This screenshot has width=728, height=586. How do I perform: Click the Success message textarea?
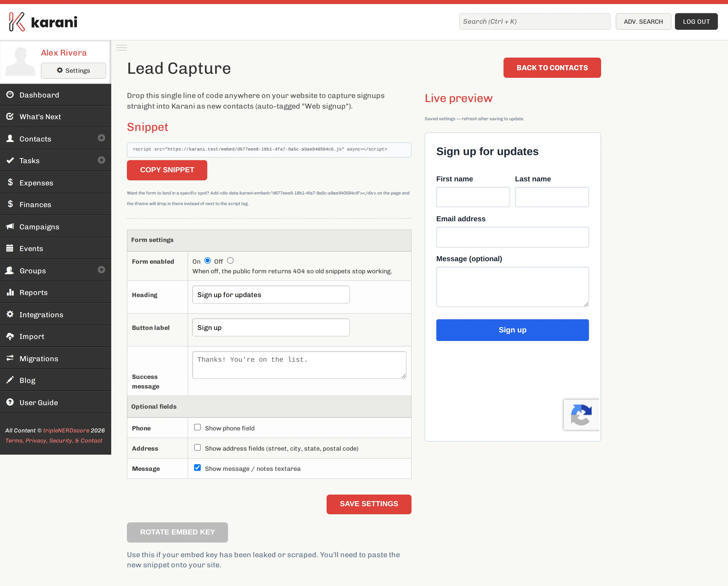299,365
